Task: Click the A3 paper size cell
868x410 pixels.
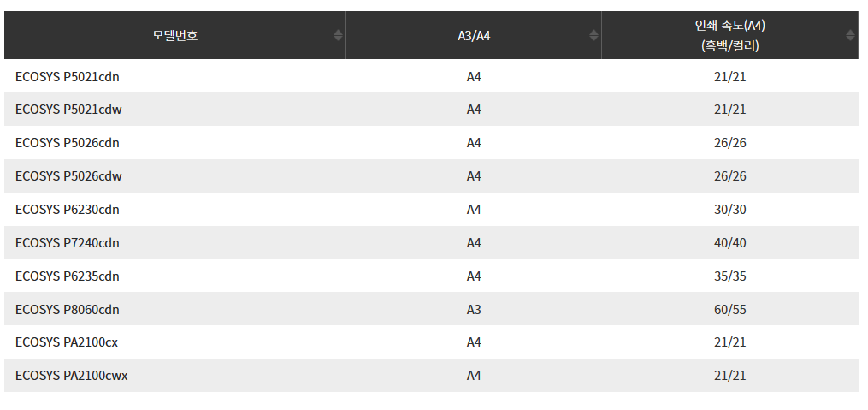Action: pyautogui.click(x=474, y=309)
